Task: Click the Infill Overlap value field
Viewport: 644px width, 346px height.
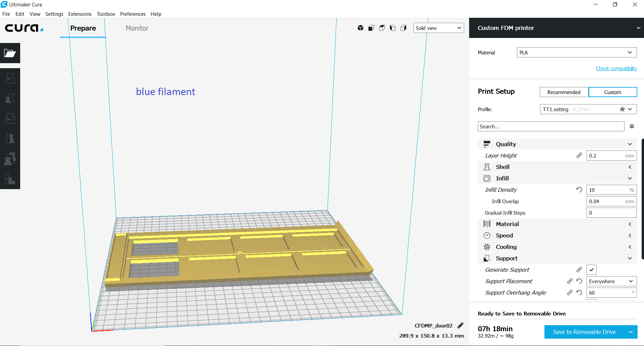Action: [x=612, y=201]
